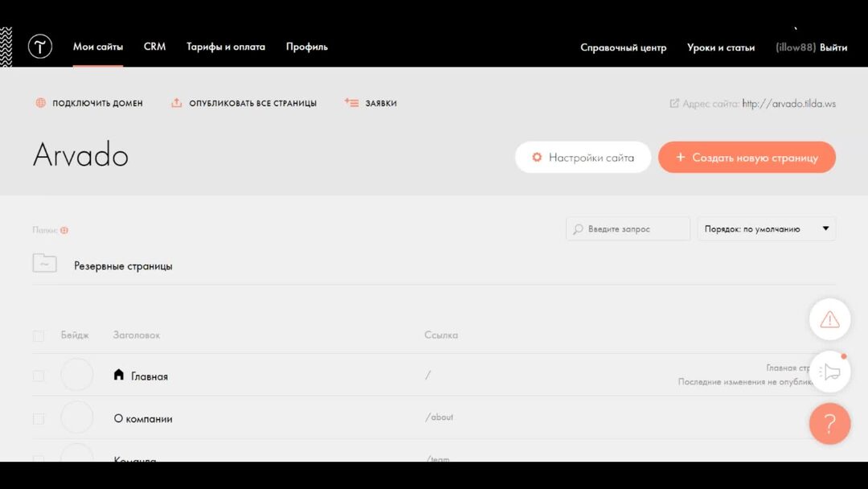This screenshot has width=868, height=489.
Task: Open Профиль in the top menu
Action: pos(307,47)
